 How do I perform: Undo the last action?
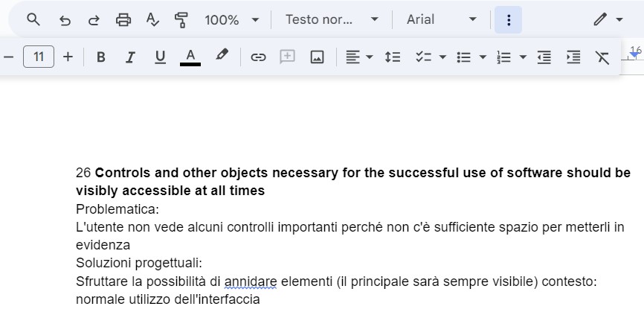(x=65, y=20)
